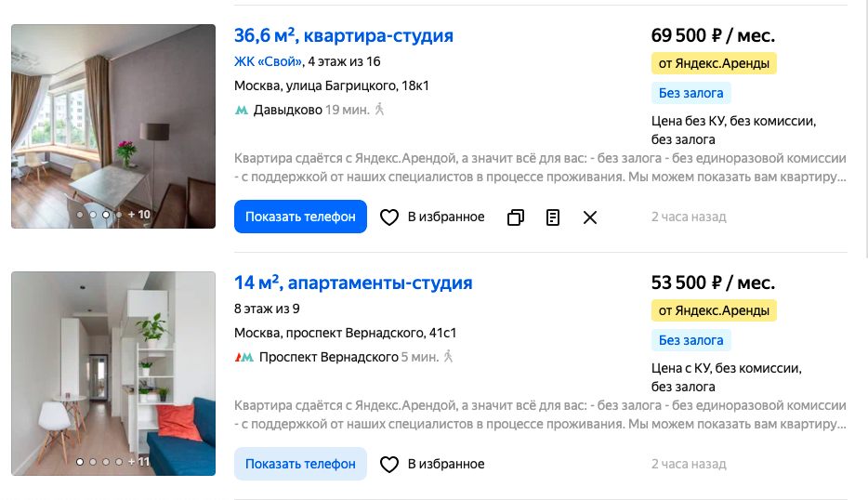Click the Давыдково metro icon
This screenshot has width=868, height=500.
coord(242,111)
